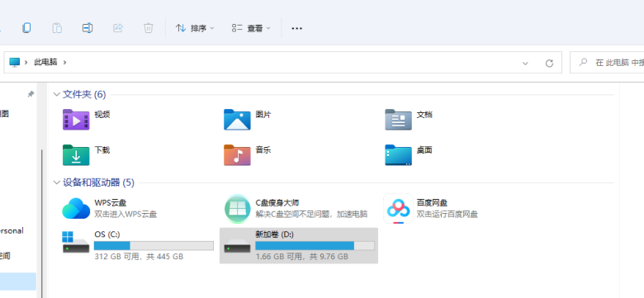Click the 设备和驱动器 (5) group header
The width and height of the screenshot is (644, 298).
tap(98, 182)
